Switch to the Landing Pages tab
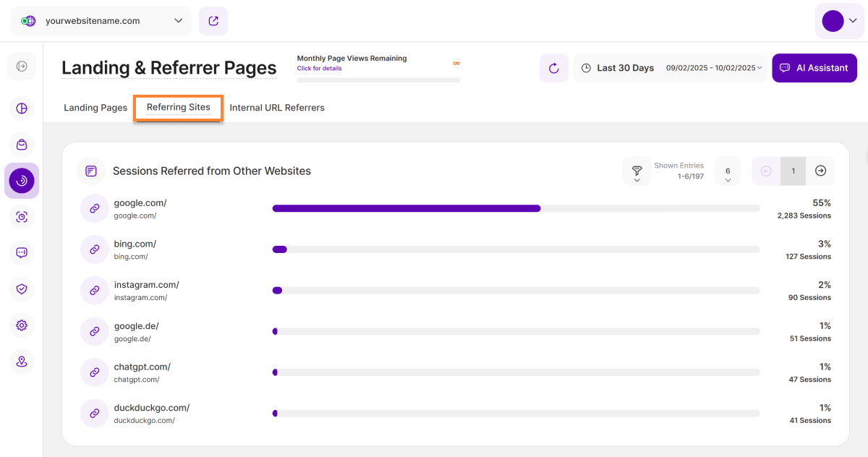Viewport: 868px width, 457px height. tap(95, 108)
